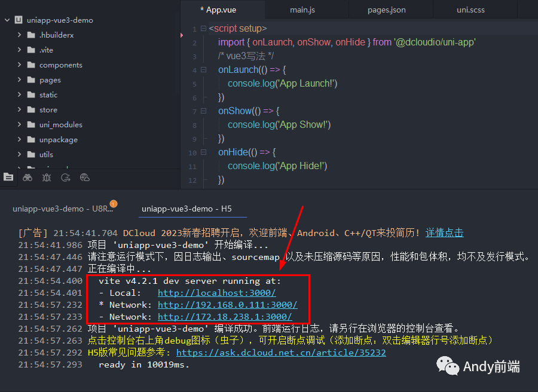Launch the debug bug icon
The width and height of the screenshot is (538, 392).
coord(47,177)
